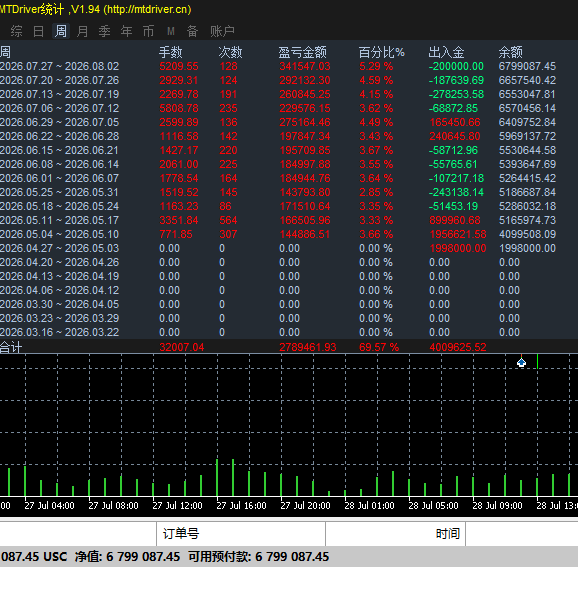The height and width of the screenshot is (605, 578).
Task: Click the 盈亏金额 column header
Action: (303, 52)
